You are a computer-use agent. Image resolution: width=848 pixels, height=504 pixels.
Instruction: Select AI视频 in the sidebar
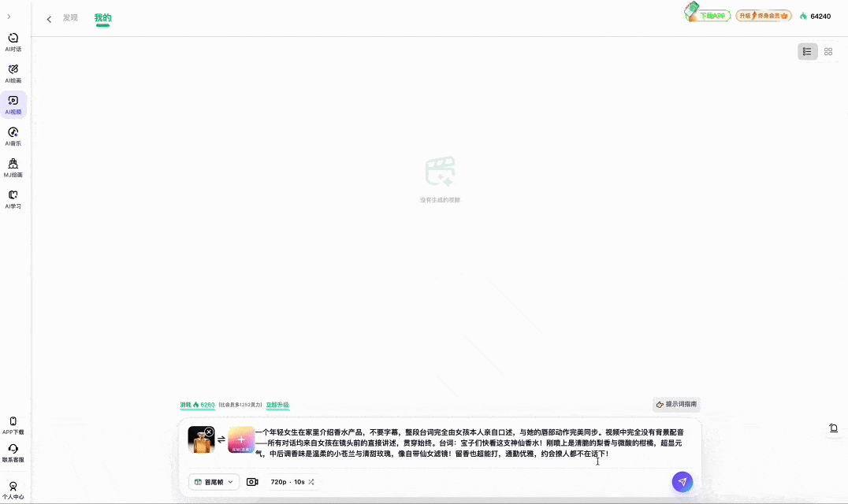(x=13, y=105)
